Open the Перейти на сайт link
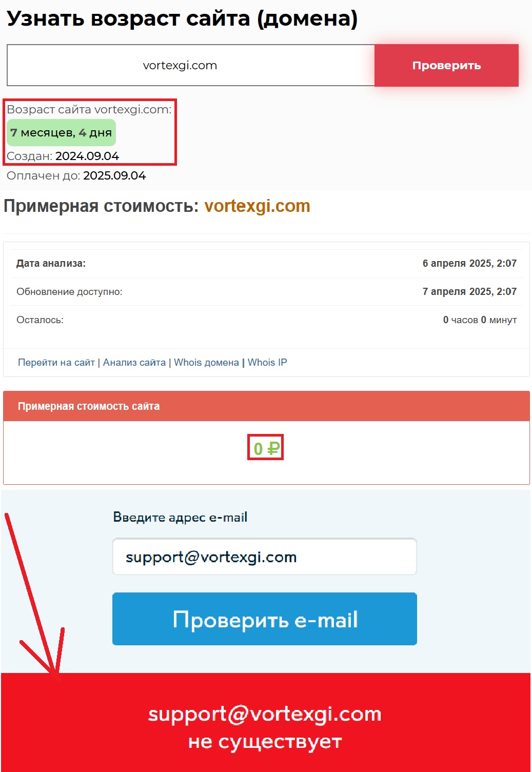This screenshot has width=532, height=772. pos(56,363)
